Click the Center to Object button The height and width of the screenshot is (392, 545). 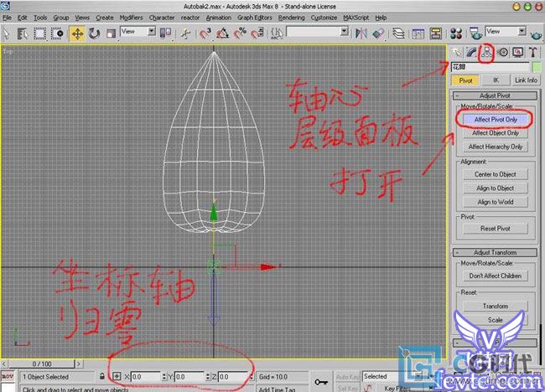[495, 174]
